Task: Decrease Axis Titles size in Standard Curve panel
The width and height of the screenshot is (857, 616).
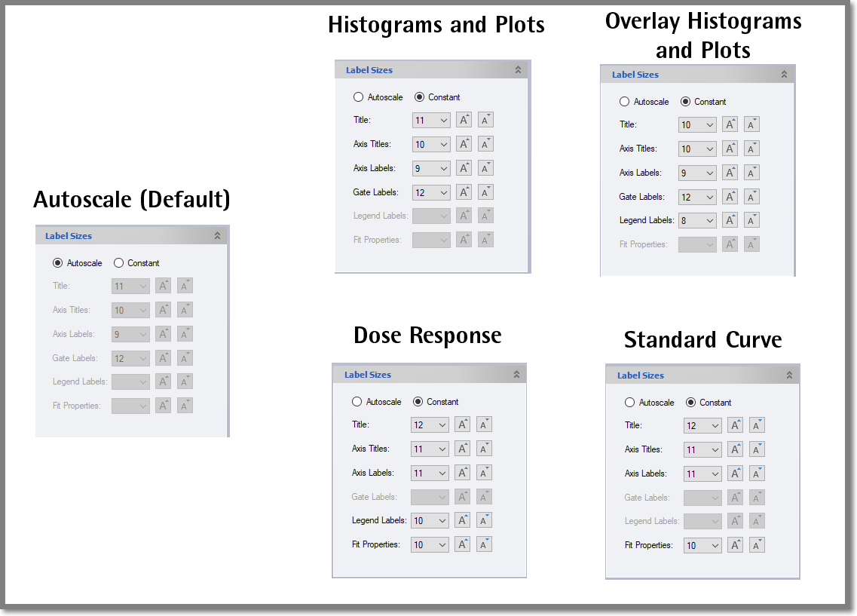Action: 757,449
